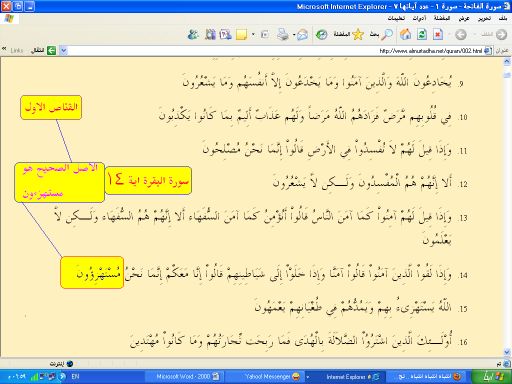Open the address bar history dropdown

click(x=63, y=50)
